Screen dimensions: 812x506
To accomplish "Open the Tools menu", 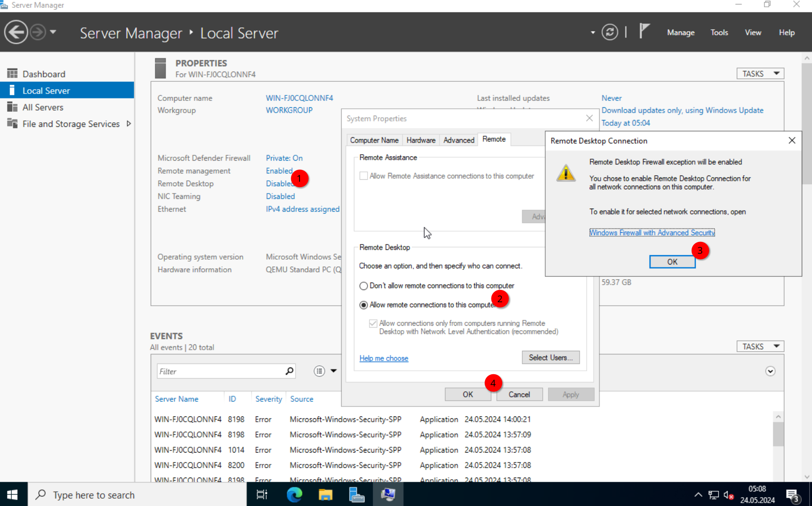I will click(719, 32).
